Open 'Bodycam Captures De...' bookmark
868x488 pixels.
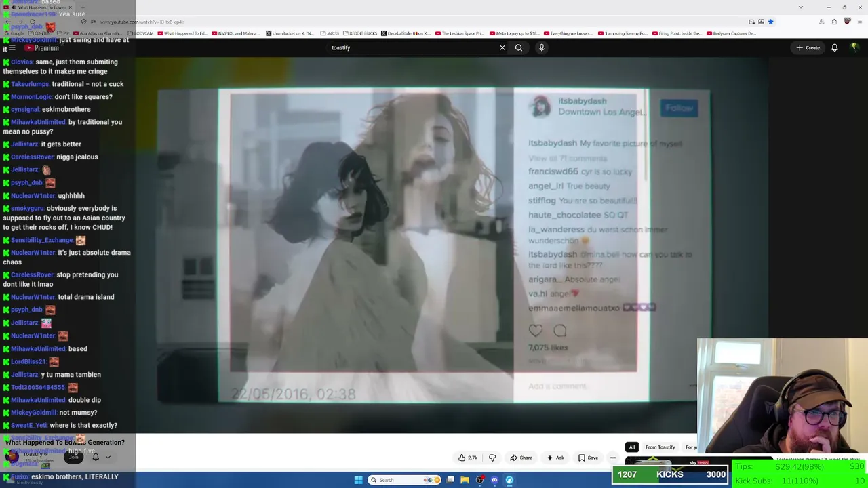pyautogui.click(x=732, y=33)
